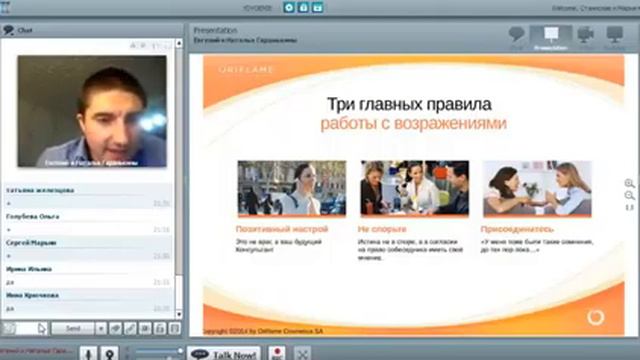Reset slide zoom with the 1:1 icon

629,208
